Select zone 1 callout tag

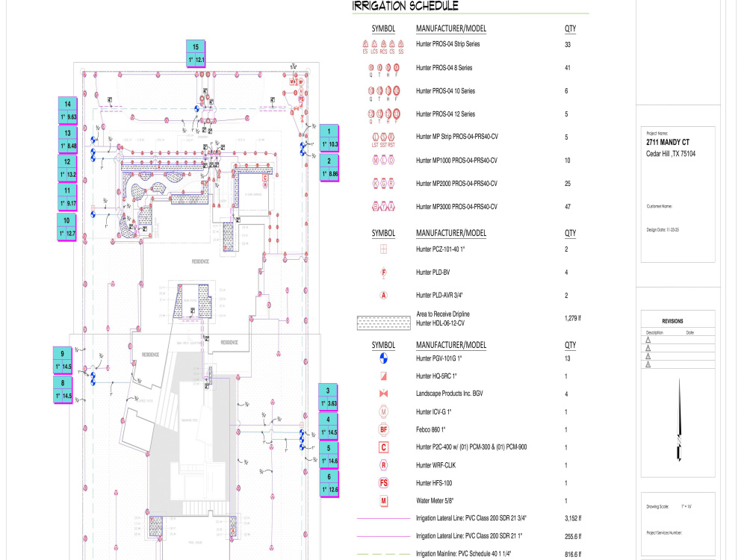329,137
